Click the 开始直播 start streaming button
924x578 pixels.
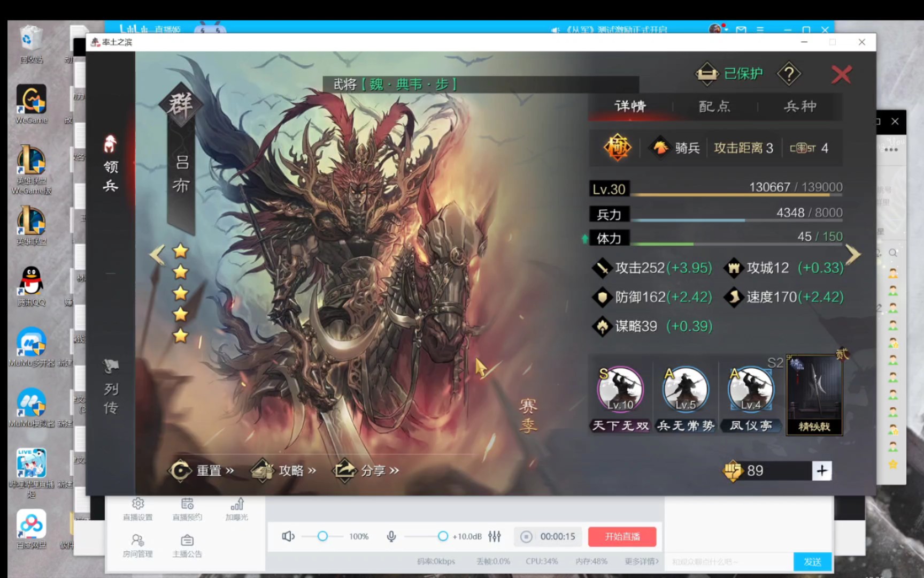tap(622, 536)
